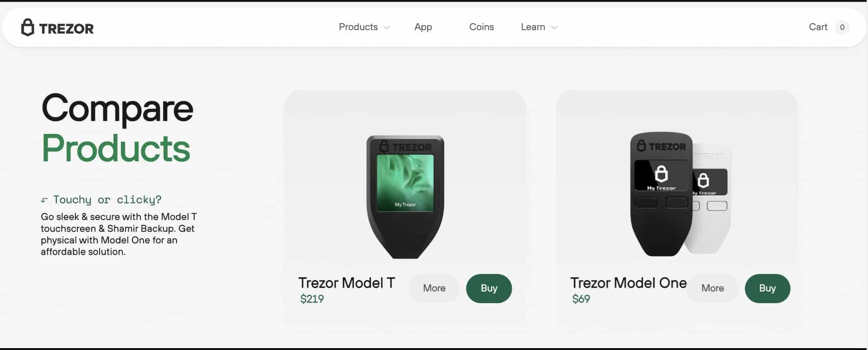
Task: Select the white Trezor Model One device
Action: coord(712,200)
